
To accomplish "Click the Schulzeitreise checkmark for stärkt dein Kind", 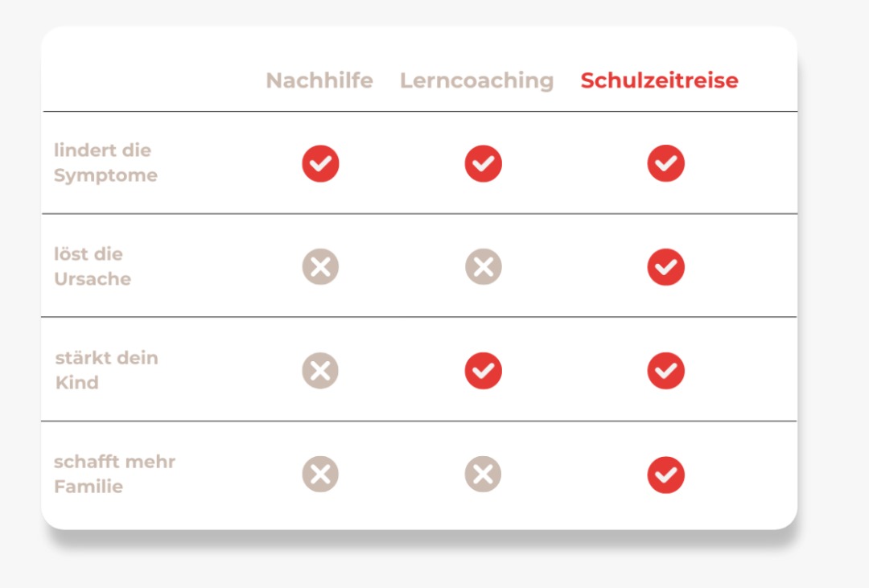I will (x=665, y=370).
